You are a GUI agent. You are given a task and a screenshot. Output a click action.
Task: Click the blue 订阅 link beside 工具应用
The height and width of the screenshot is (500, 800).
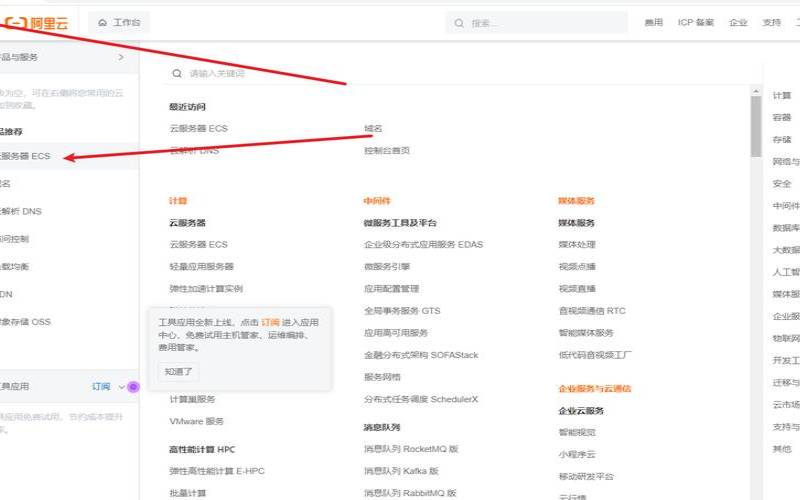101,386
